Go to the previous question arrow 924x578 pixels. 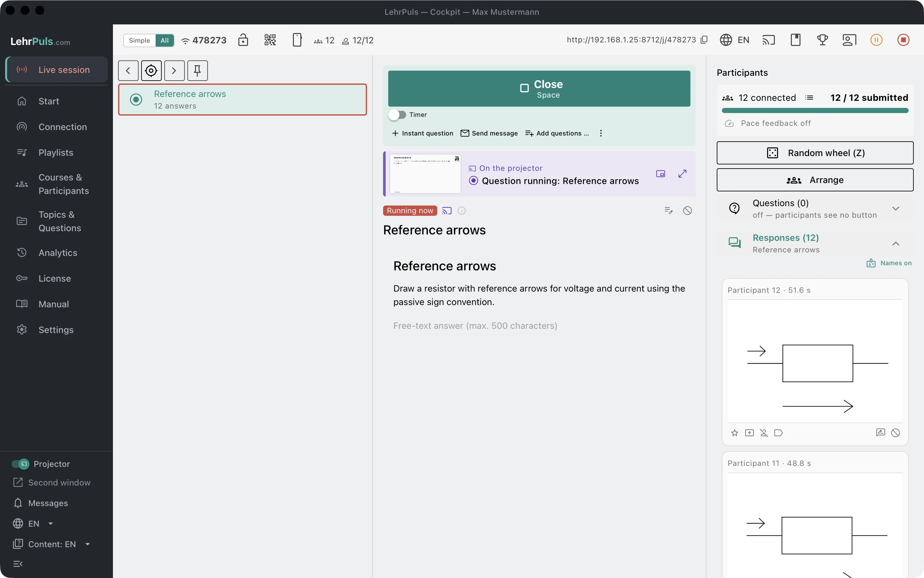click(128, 71)
